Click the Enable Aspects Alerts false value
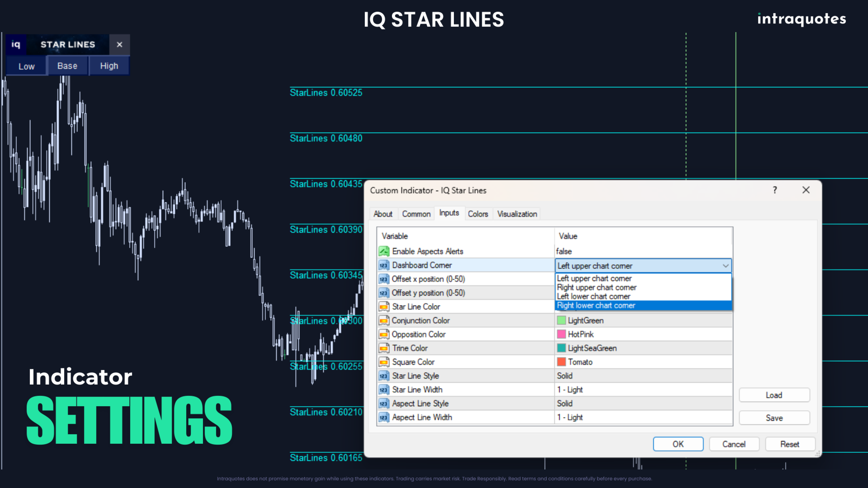 [x=564, y=251]
